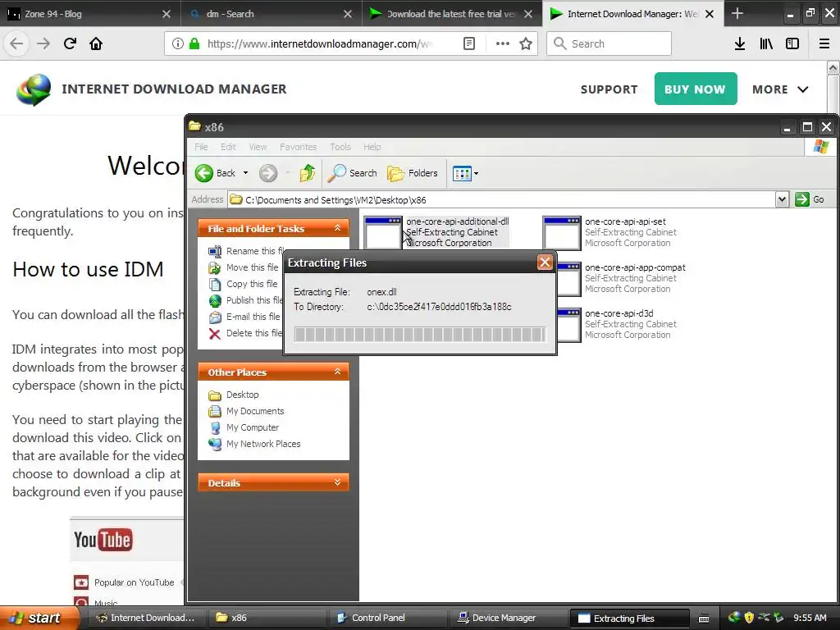Click the Explorer address path field
Image resolution: width=840 pixels, height=630 pixels.
tap(501, 200)
